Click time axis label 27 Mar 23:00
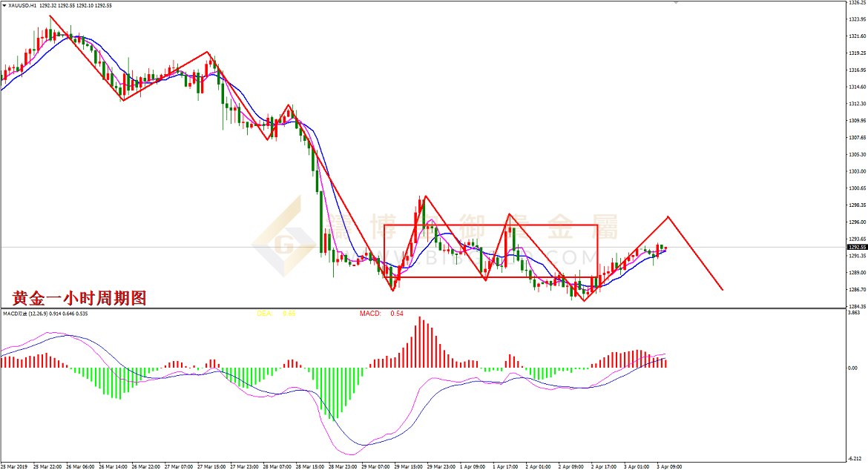Image resolution: width=868 pixels, height=470 pixels. click(245, 467)
